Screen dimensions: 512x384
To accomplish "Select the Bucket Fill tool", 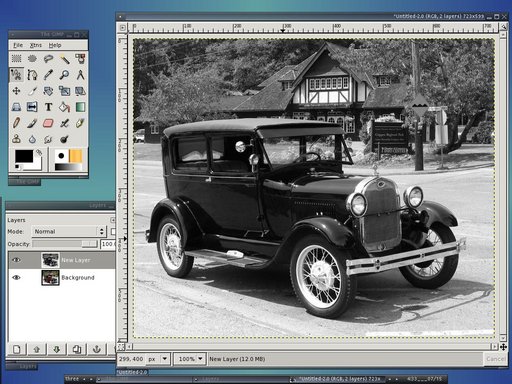I will [x=64, y=107].
